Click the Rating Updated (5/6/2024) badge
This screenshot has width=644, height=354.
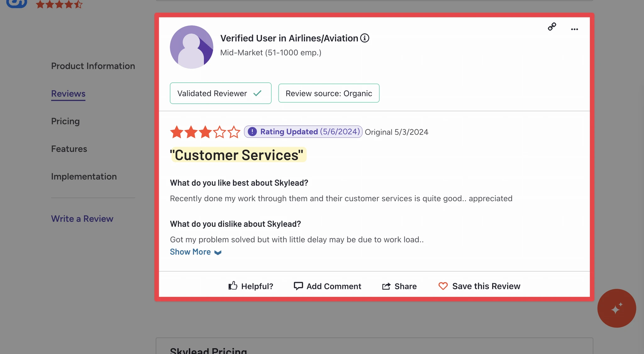coord(303,132)
